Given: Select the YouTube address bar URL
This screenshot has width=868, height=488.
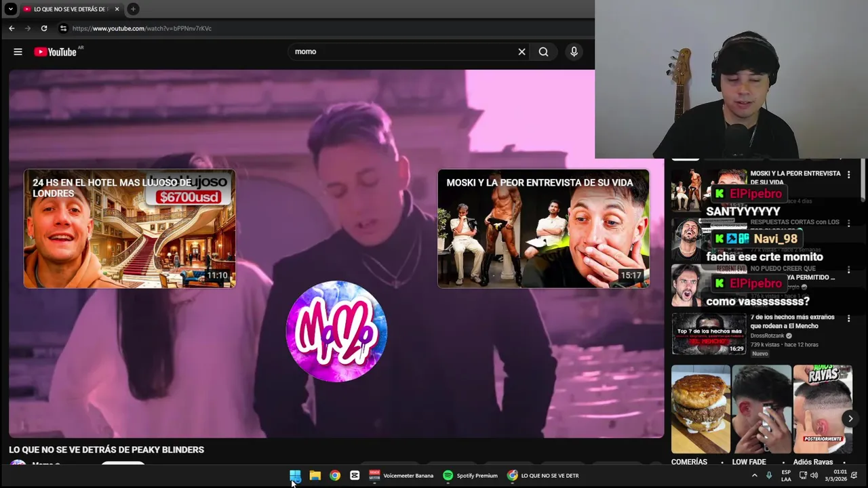Looking at the screenshot, I should [x=142, y=28].
